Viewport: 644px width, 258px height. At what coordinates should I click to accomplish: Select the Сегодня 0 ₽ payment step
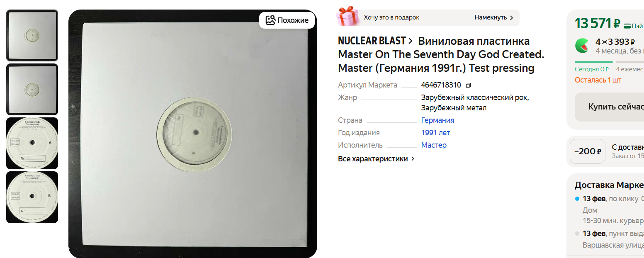click(591, 69)
